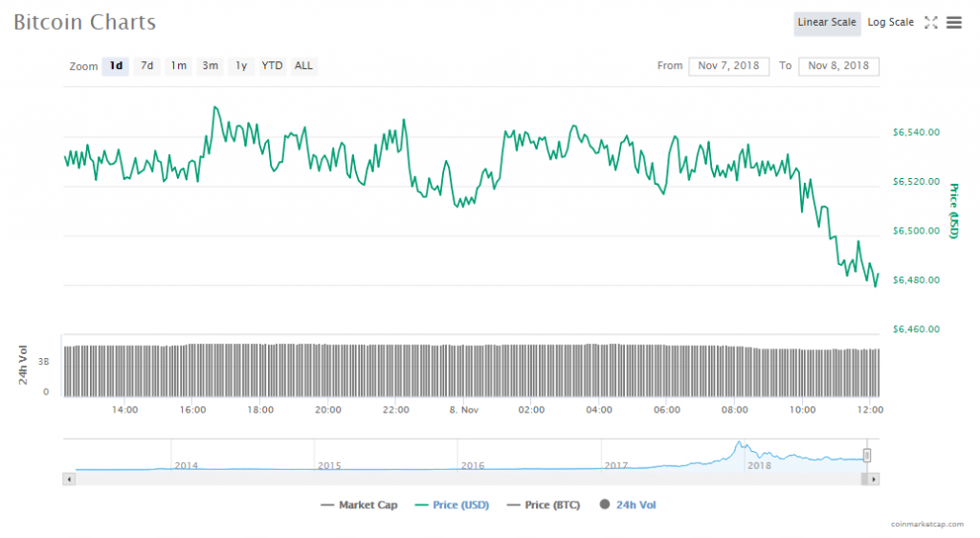Click the To date field

(838, 66)
